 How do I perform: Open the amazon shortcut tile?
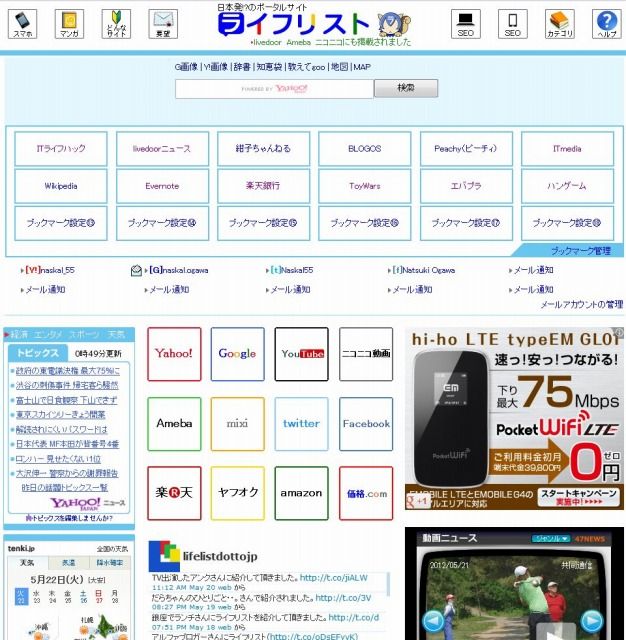pyautogui.click(x=302, y=493)
